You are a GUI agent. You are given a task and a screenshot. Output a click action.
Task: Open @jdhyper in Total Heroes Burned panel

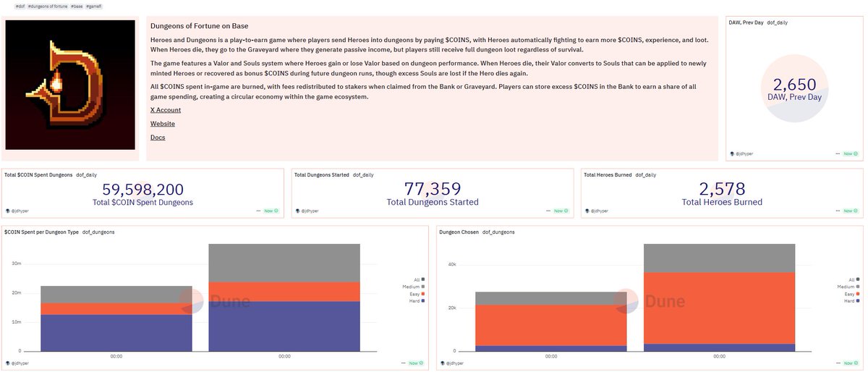600,211
